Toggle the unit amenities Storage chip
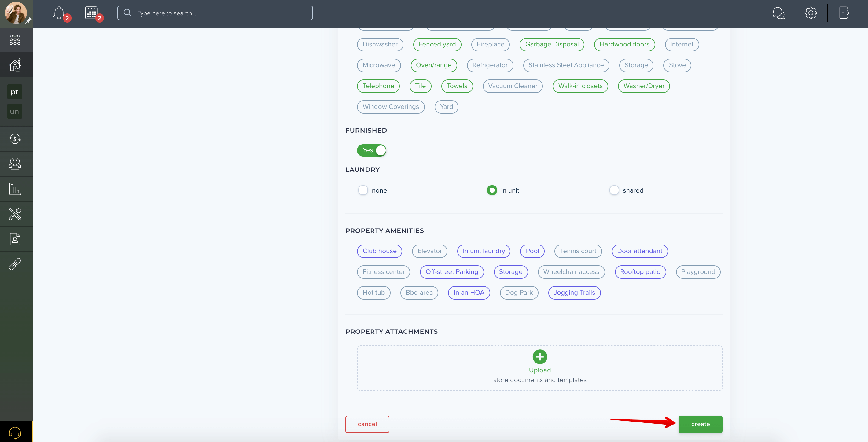This screenshot has width=868, height=442. tap(636, 65)
